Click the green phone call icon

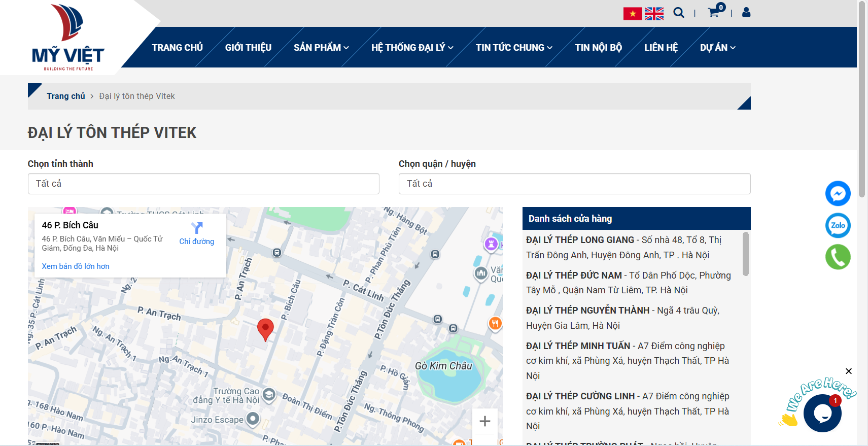[x=838, y=257]
